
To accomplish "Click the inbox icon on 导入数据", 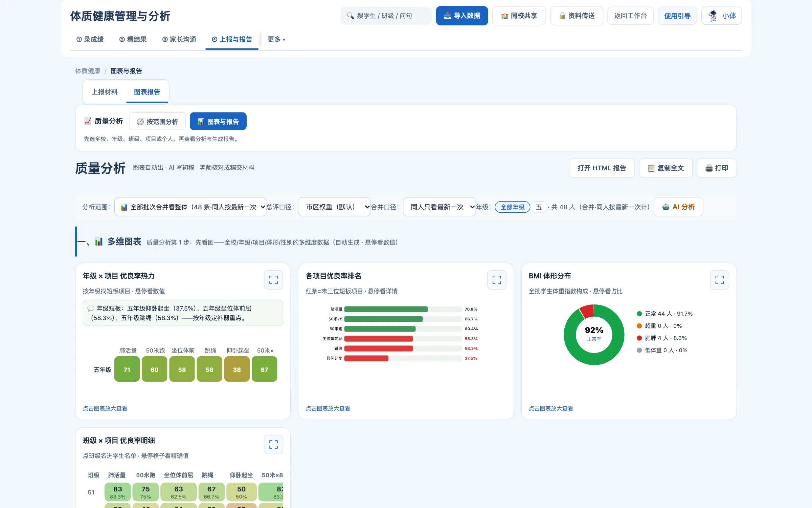I will coord(447,16).
